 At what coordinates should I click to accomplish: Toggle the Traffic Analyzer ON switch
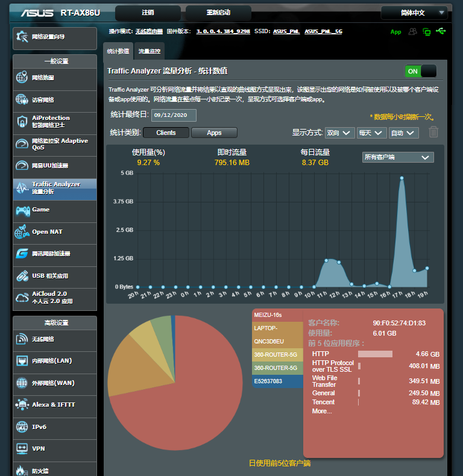(x=420, y=71)
